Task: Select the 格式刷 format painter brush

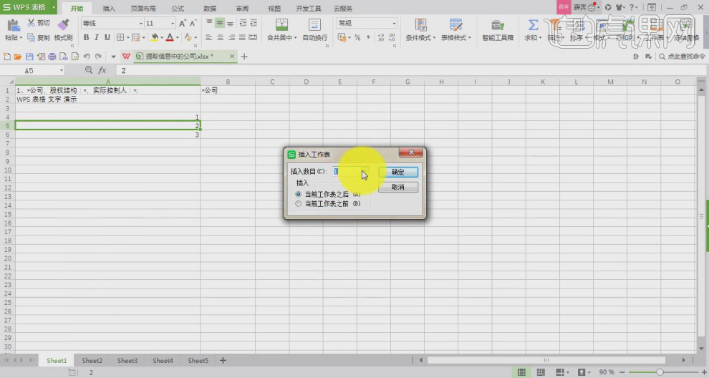Action: pyautogui.click(x=63, y=24)
